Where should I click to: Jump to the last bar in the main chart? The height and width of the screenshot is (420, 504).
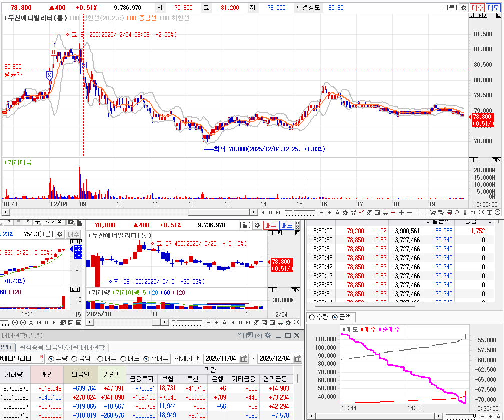(278, 213)
